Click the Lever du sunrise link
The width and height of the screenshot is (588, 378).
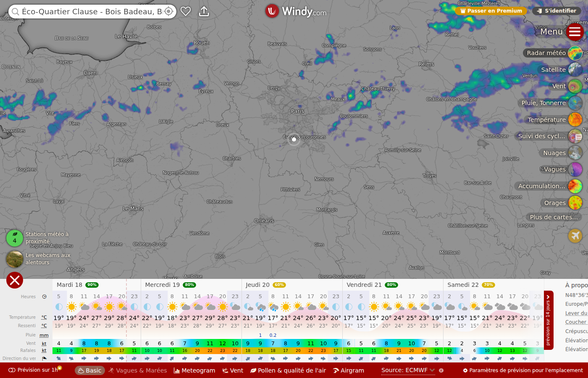pyautogui.click(x=577, y=313)
